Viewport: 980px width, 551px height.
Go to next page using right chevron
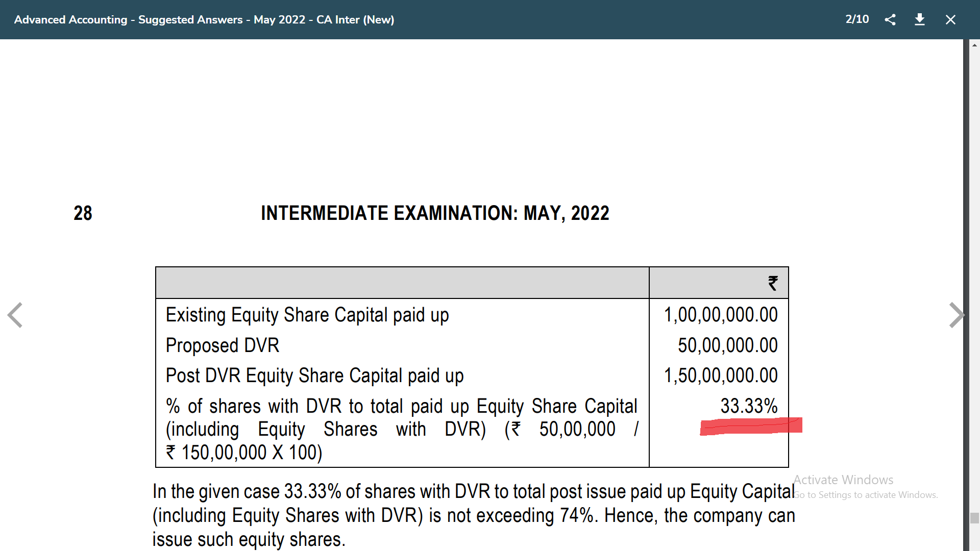tap(956, 315)
